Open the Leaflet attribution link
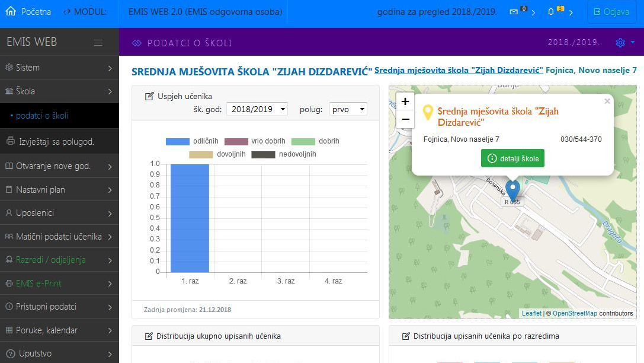Viewport: 644px width, 363px height. [531, 313]
